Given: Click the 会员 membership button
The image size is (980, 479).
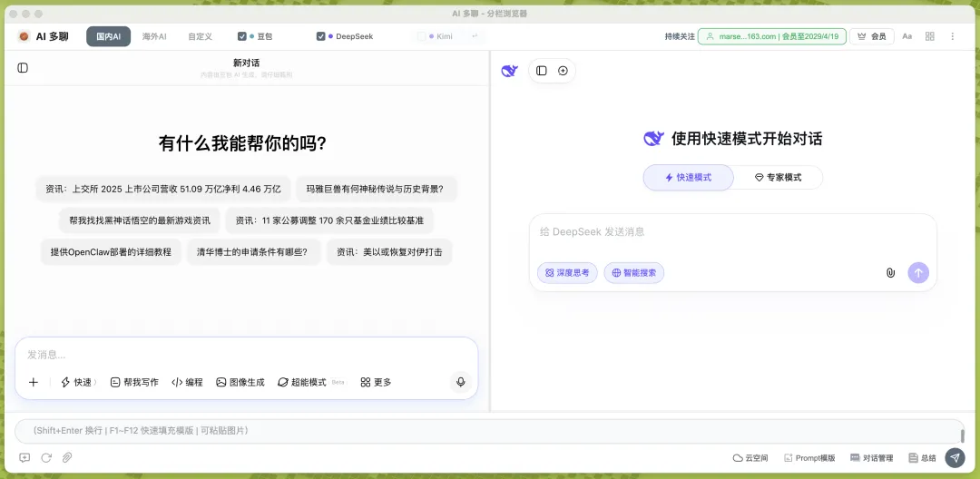Looking at the screenshot, I should 872,36.
